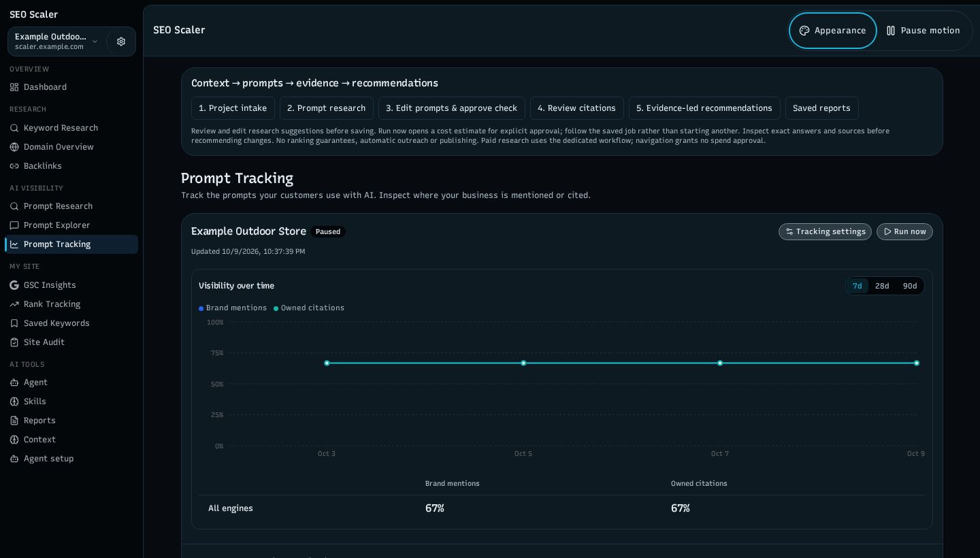
Task: Click the Reports document icon
Action: 14,421
